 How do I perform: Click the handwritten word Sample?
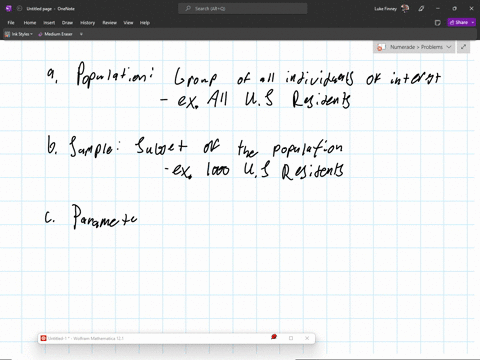[94, 146]
